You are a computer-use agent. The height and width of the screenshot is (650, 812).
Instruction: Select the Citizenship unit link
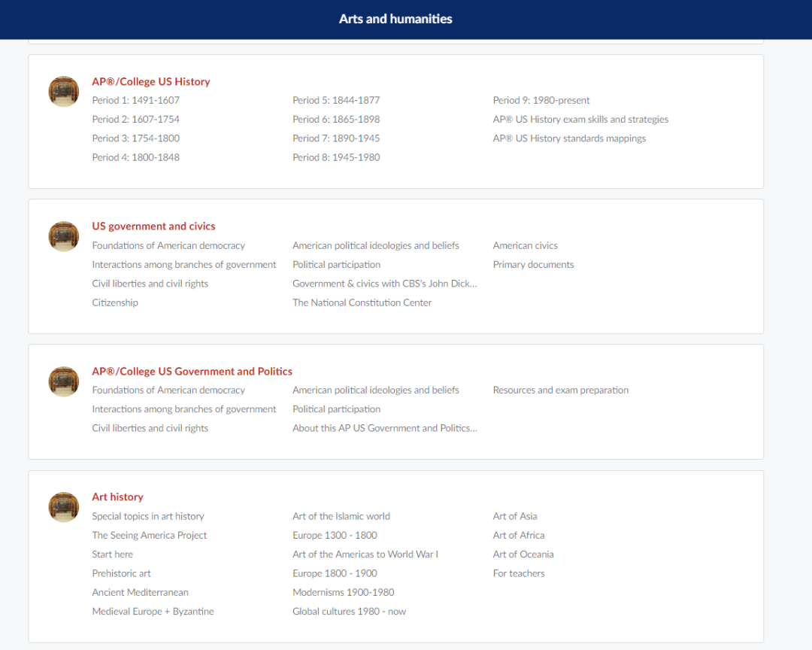tap(115, 302)
